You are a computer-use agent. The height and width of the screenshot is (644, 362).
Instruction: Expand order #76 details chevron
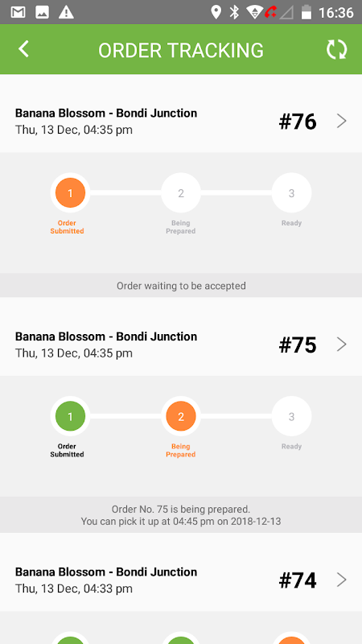[342, 122]
